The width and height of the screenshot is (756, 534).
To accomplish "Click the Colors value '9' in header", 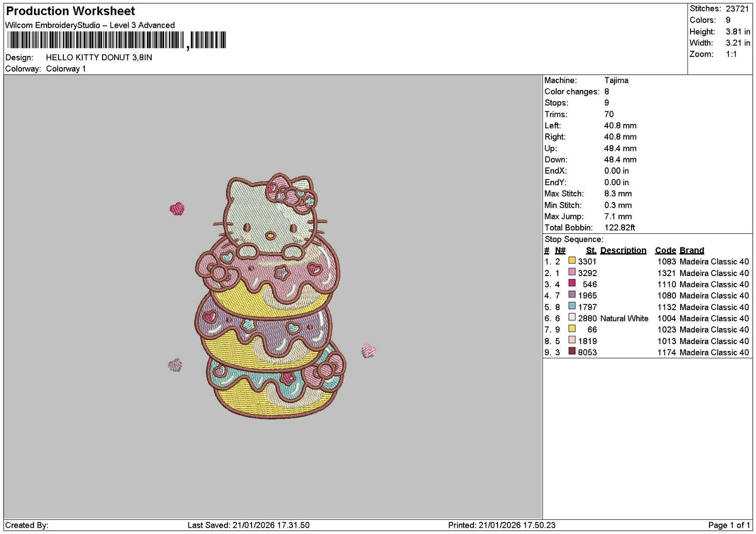I will tap(728, 20).
